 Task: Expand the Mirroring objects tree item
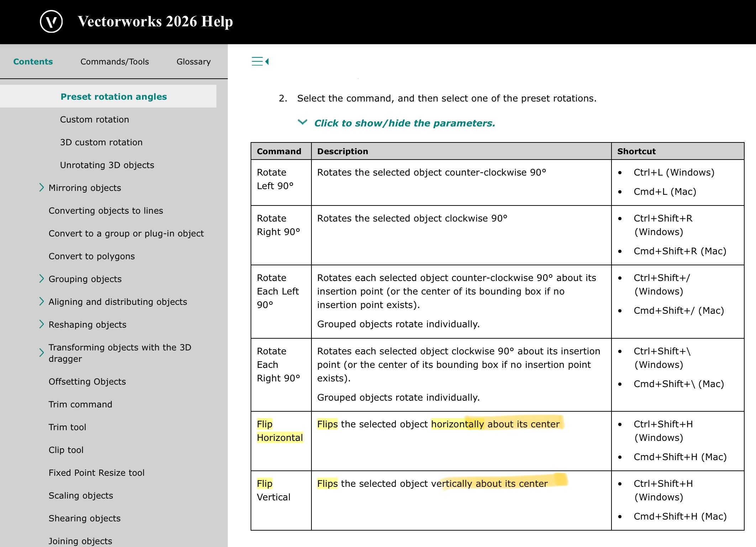coord(42,188)
